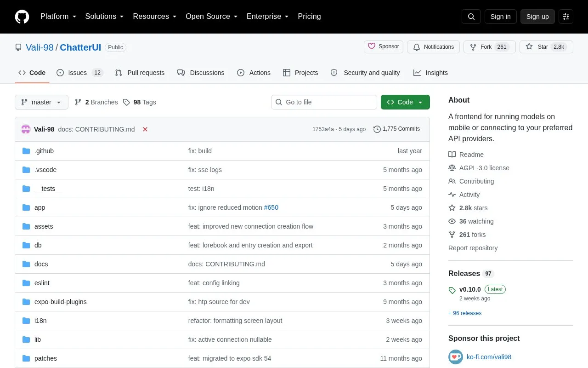Open .github folder
The height and width of the screenshot is (368, 588).
point(44,151)
